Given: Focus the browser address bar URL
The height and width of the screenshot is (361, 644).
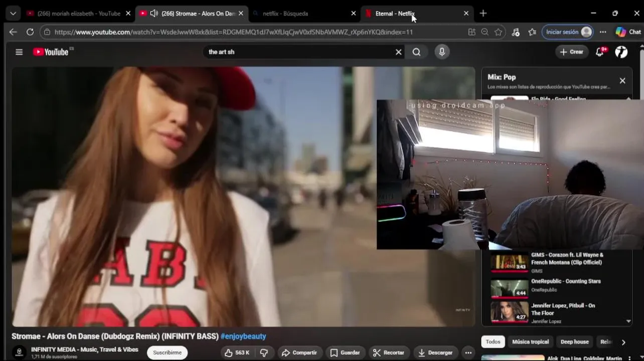Looking at the screenshot, I should coord(233,32).
